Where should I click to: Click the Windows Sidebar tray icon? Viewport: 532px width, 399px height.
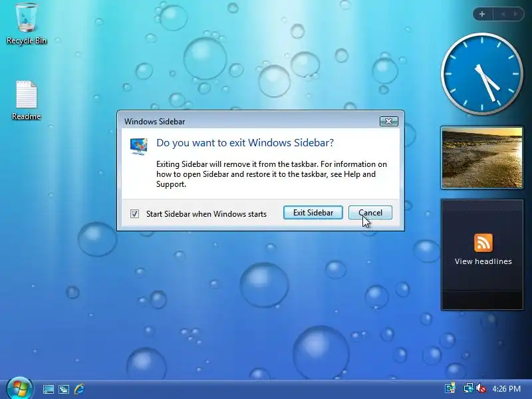point(450,388)
